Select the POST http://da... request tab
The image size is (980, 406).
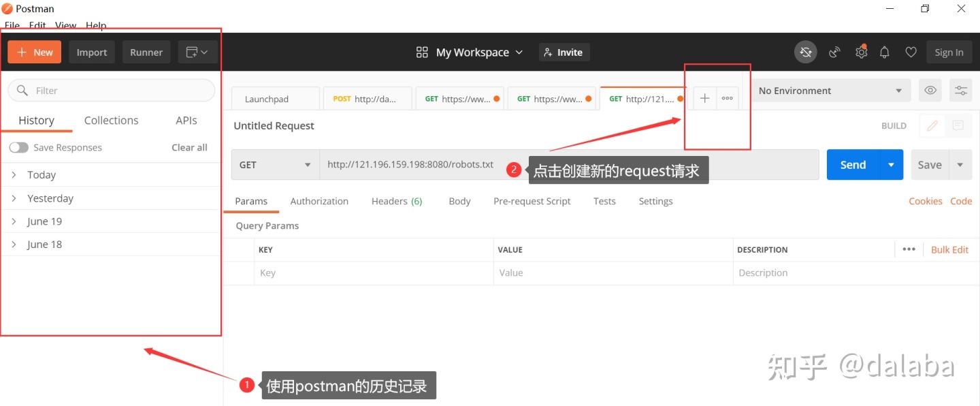[367, 99]
